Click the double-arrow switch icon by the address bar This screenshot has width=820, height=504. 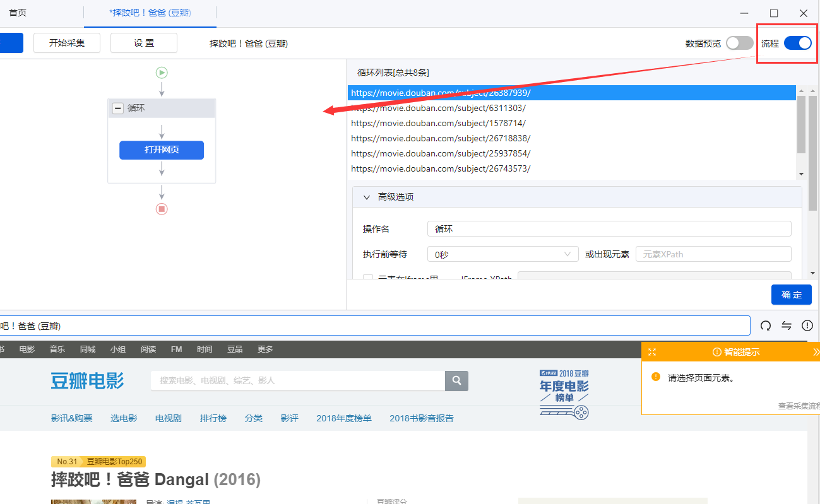pyautogui.click(x=787, y=325)
